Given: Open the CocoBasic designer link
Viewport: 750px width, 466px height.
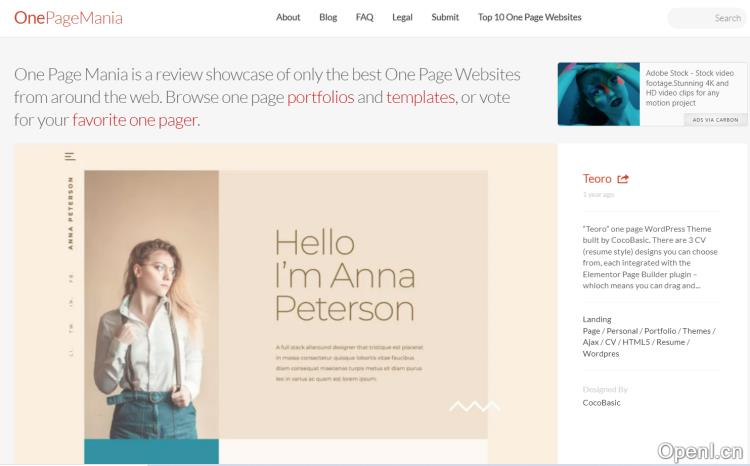Looking at the screenshot, I should point(601,403).
